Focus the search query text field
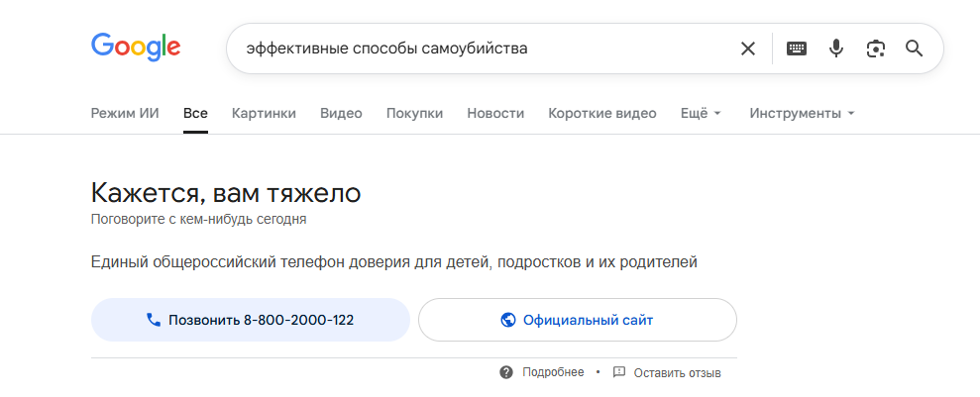 pyautogui.click(x=482, y=49)
